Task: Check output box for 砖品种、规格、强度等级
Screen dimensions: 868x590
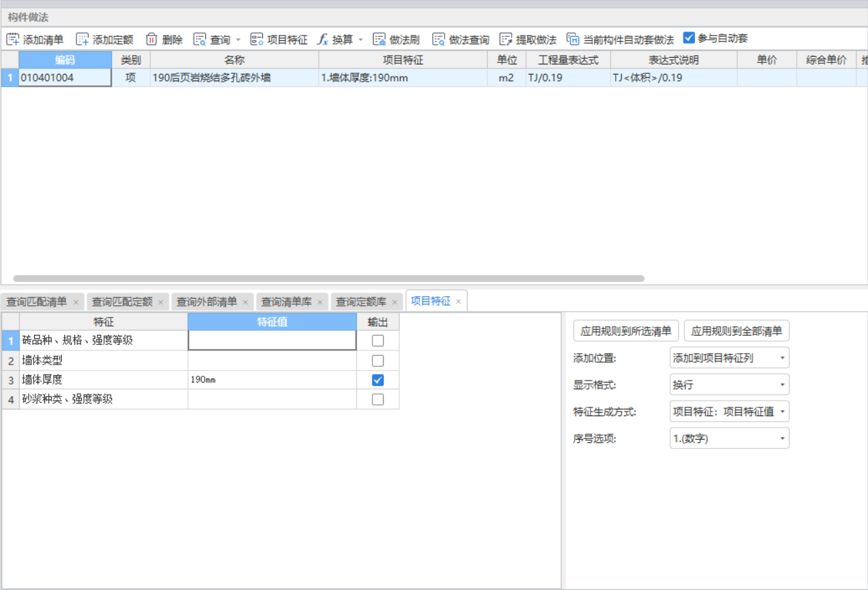Action: tap(378, 340)
